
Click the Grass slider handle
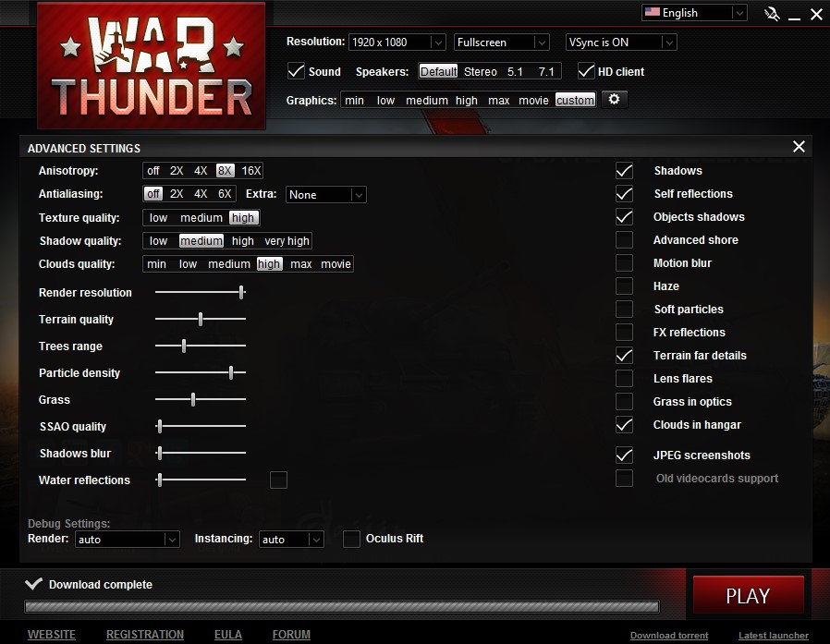[x=193, y=399]
